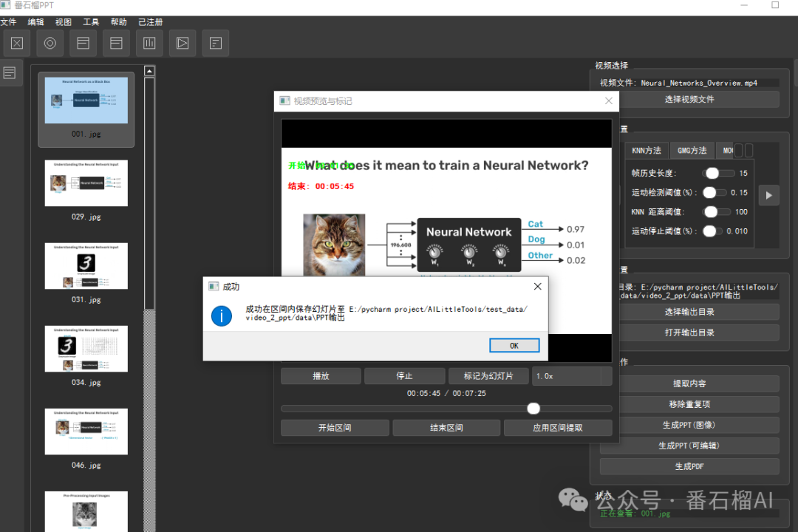Click the status text 正在查看: 001.jpg
This screenshot has height=532, width=798.
635,514
